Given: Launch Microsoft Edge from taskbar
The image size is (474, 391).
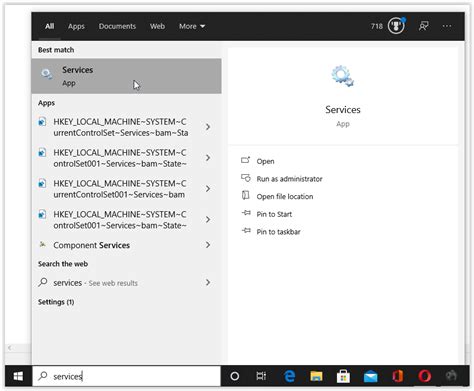Looking at the screenshot, I should coord(290,376).
